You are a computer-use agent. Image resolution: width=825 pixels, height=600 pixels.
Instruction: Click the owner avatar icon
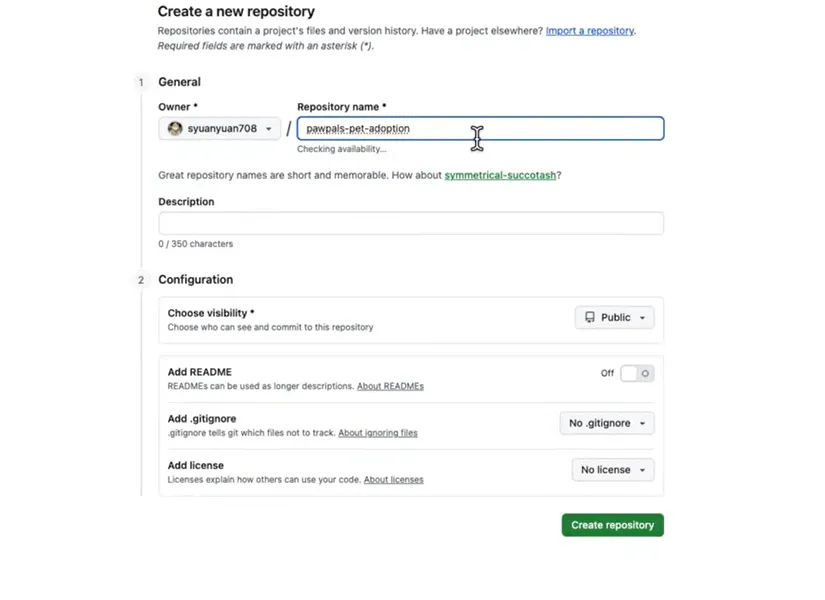(175, 129)
